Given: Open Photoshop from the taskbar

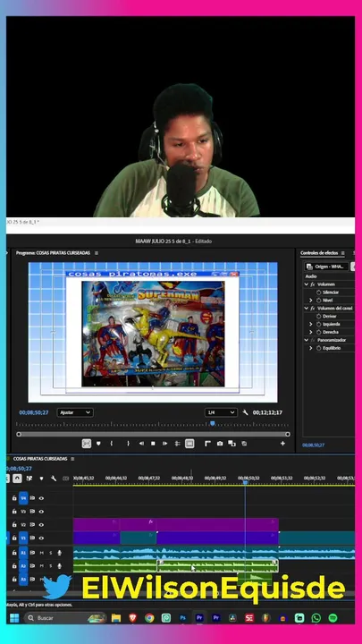Looking at the screenshot, I should click(x=182, y=618).
